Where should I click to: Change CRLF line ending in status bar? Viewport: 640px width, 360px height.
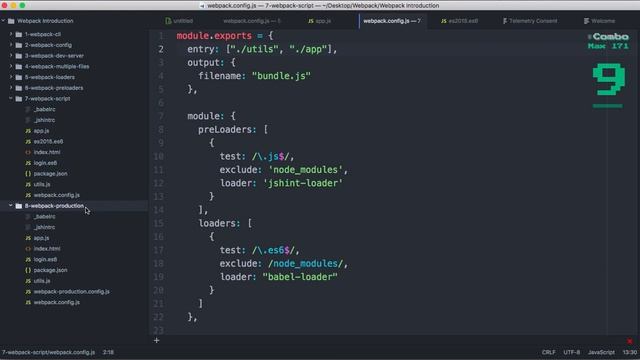548,352
